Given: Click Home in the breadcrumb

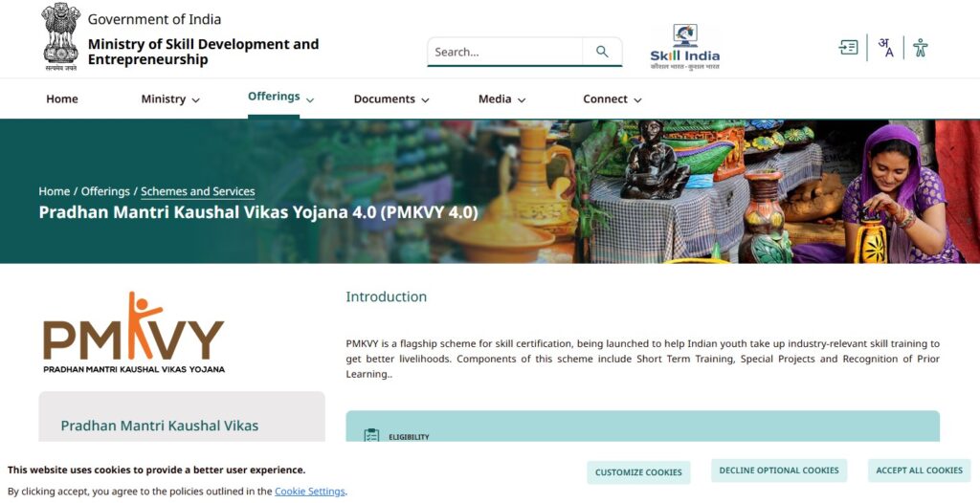Looking at the screenshot, I should click(55, 191).
